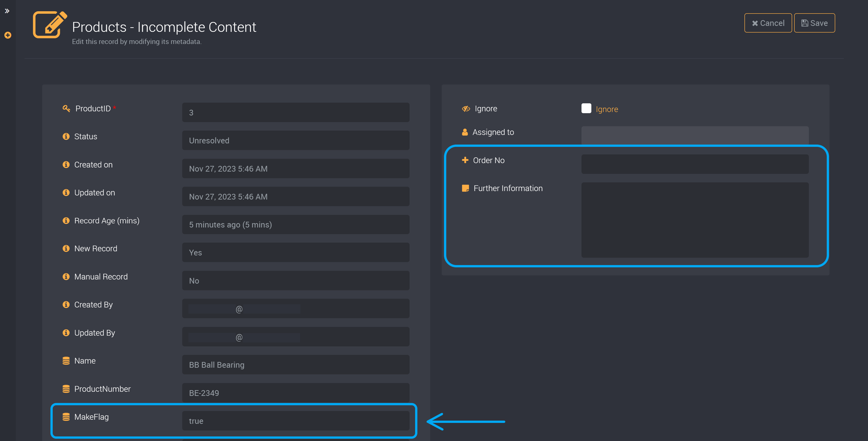The height and width of the screenshot is (441, 868).
Task: Open the Assigned to dropdown field
Action: [x=695, y=136]
